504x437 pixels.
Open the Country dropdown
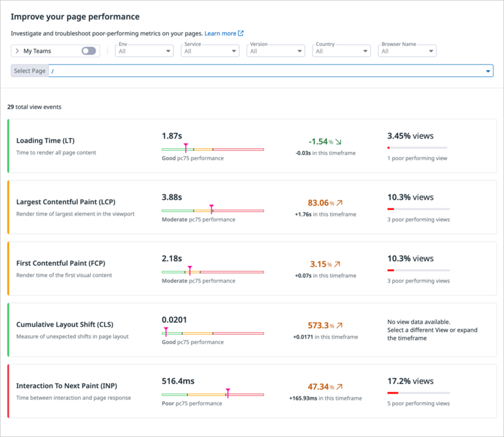point(341,51)
